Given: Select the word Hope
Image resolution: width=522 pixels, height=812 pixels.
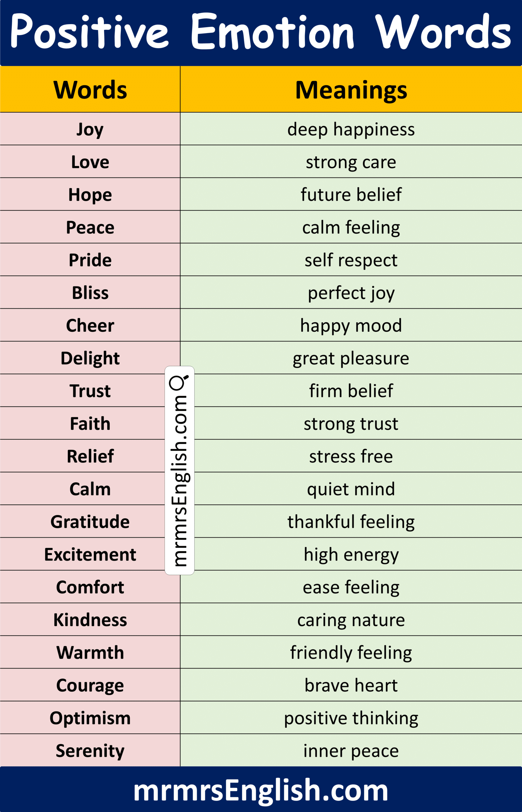Looking at the screenshot, I should tap(90, 195).
